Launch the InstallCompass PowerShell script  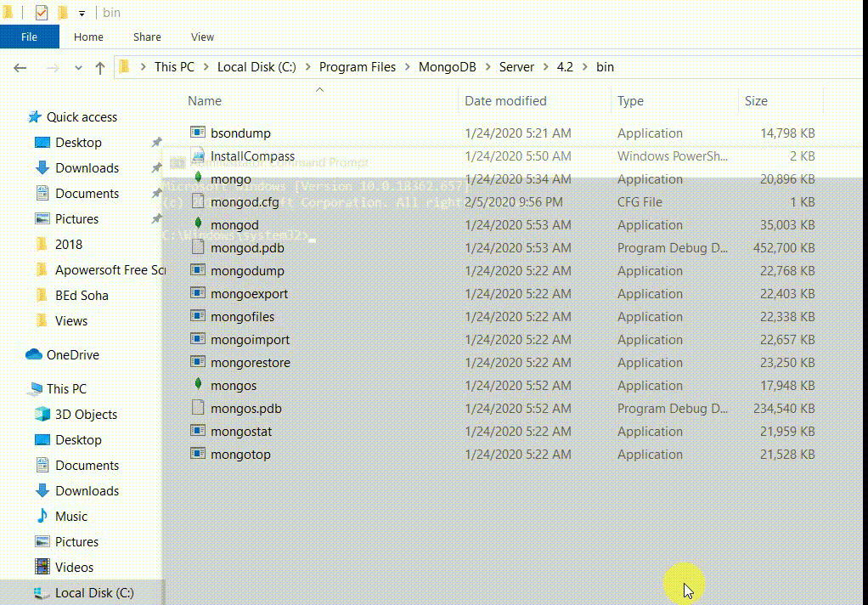pos(251,155)
